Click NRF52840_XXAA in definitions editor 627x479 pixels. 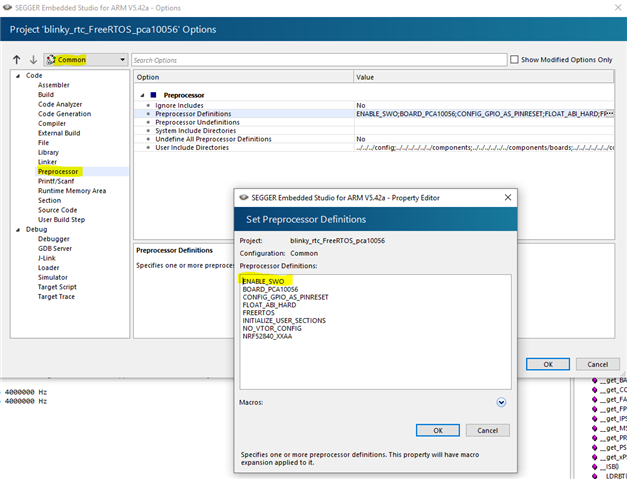tap(267, 336)
